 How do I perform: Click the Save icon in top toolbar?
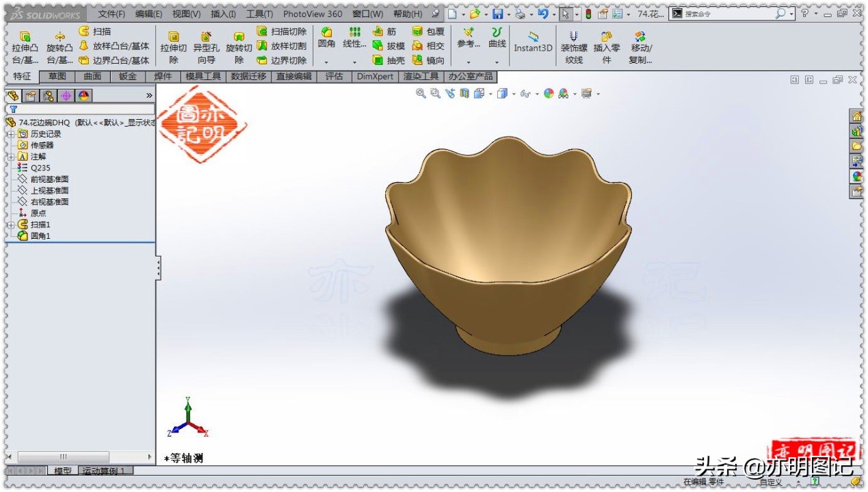[x=497, y=14]
